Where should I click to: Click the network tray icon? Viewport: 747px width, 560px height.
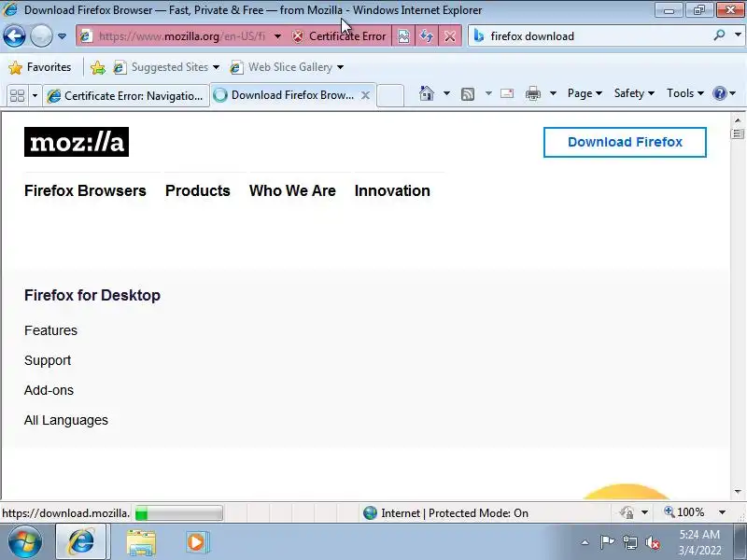(629, 542)
